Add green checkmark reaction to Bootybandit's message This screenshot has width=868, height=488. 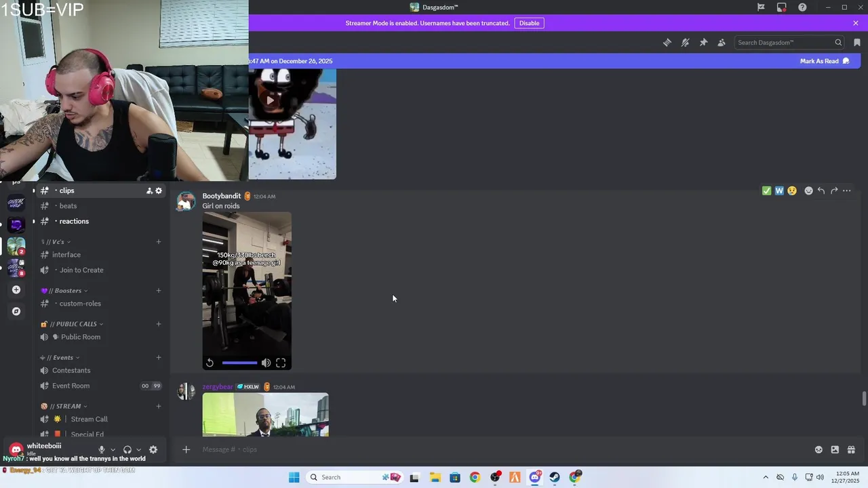point(767,190)
